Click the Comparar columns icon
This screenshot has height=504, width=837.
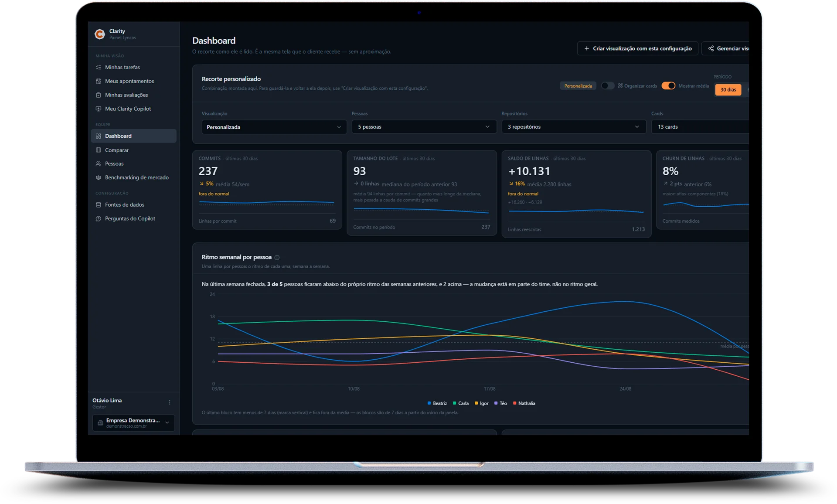coord(99,150)
